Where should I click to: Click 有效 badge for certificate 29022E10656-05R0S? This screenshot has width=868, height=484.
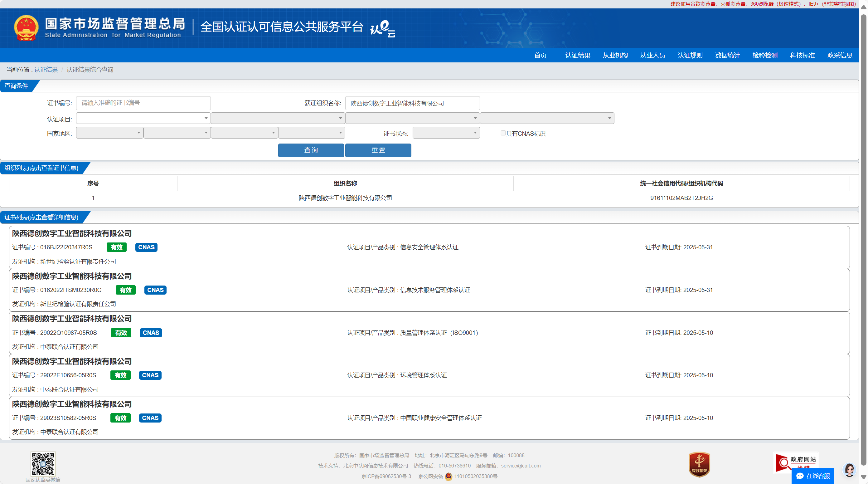[120, 375]
